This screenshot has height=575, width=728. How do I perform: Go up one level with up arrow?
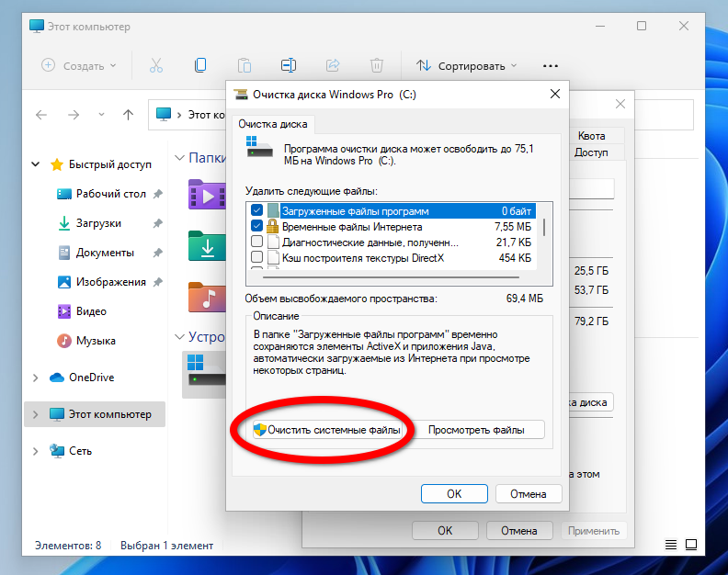click(128, 115)
